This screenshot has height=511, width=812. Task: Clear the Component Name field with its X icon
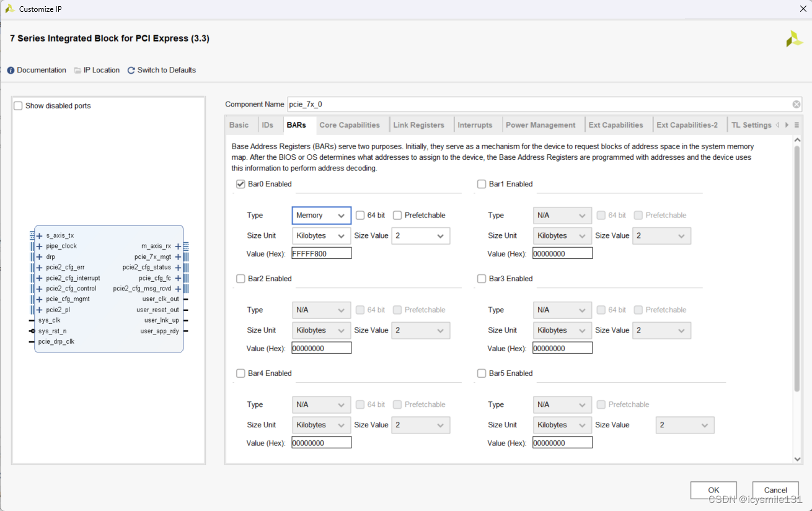click(797, 105)
